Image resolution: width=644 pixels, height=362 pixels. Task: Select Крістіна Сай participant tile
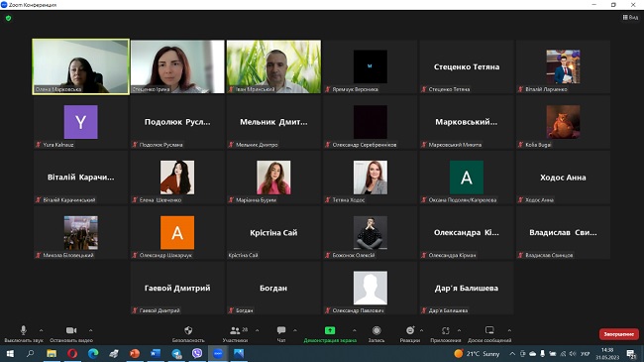coord(273,232)
